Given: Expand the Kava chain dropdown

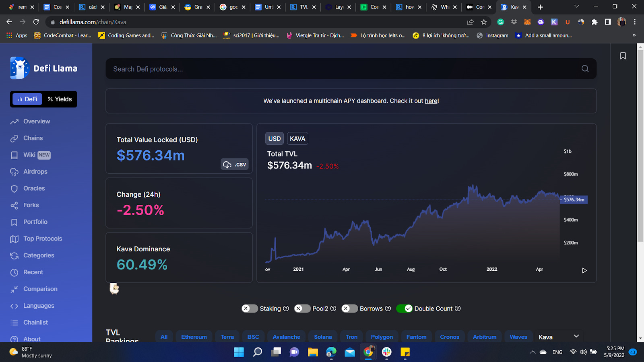Looking at the screenshot, I should pyautogui.click(x=559, y=337).
